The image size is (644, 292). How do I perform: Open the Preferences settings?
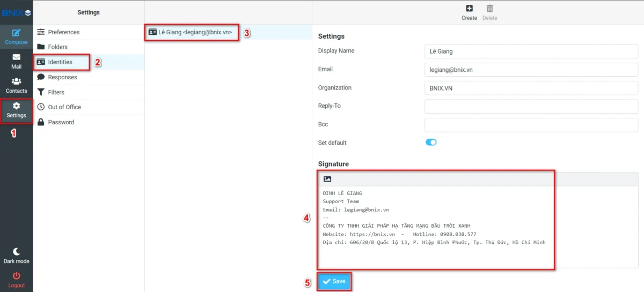tap(89, 32)
